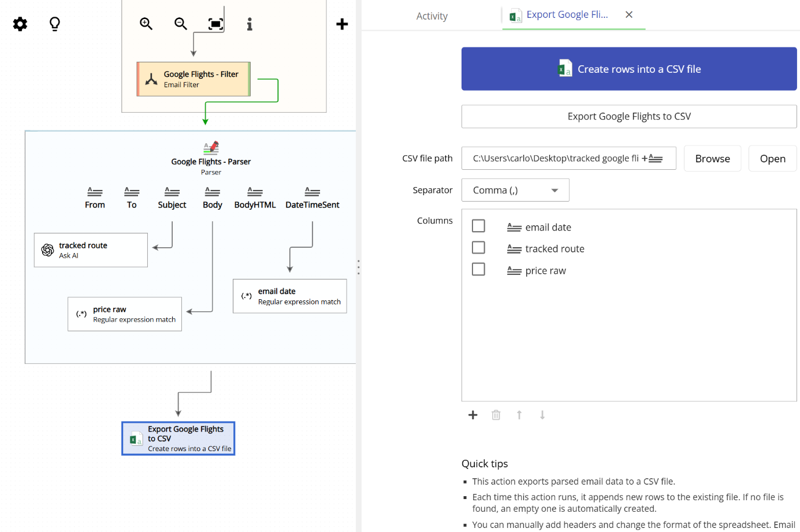Select the zoom in magnifier icon
The height and width of the screenshot is (532, 800).
point(146,24)
